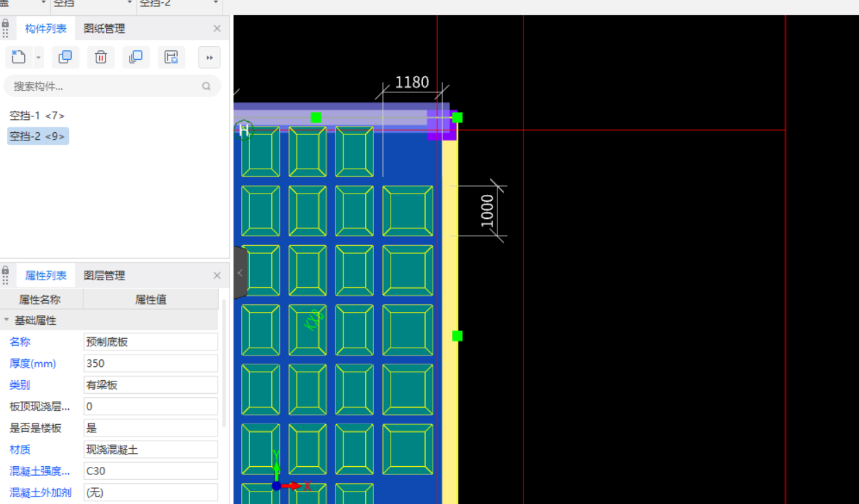Click the 厚度(mm) property label

(x=33, y=363)
